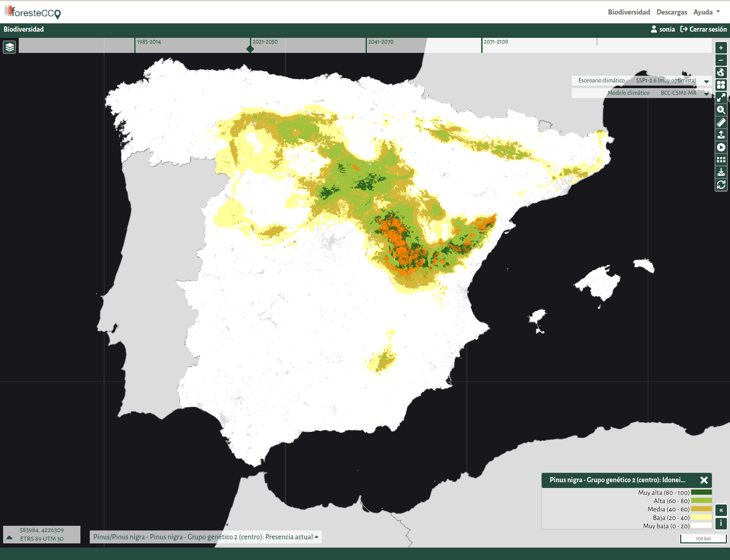Toggle fullscreen with the expand arrows

(721, 97)
